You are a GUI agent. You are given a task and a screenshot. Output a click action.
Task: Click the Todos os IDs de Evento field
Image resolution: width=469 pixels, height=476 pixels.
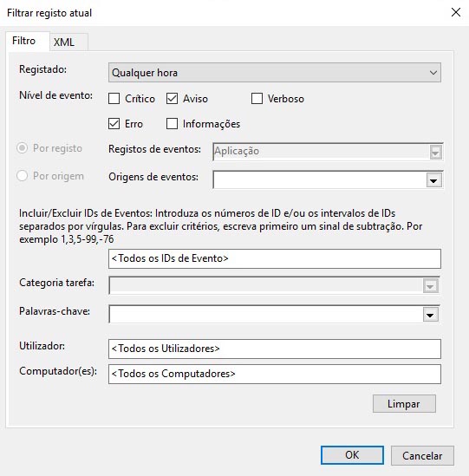[275, 258]
